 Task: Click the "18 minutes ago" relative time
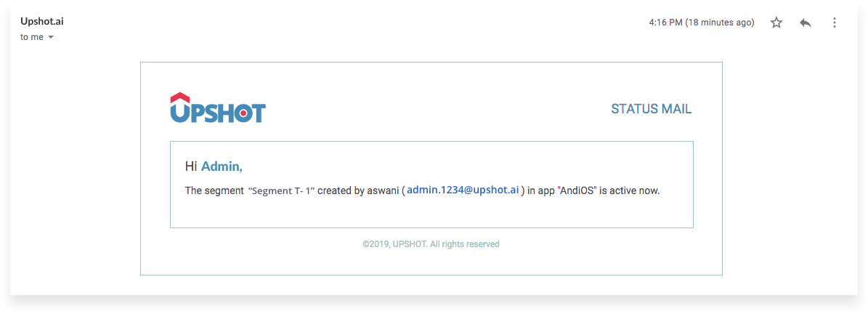click(x=720, y=23)
